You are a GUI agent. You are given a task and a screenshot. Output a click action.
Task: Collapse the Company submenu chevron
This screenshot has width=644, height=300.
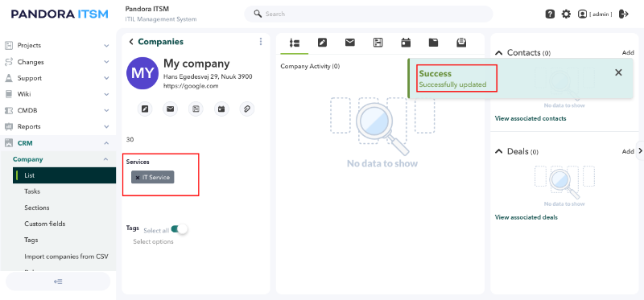coord(105,159)
